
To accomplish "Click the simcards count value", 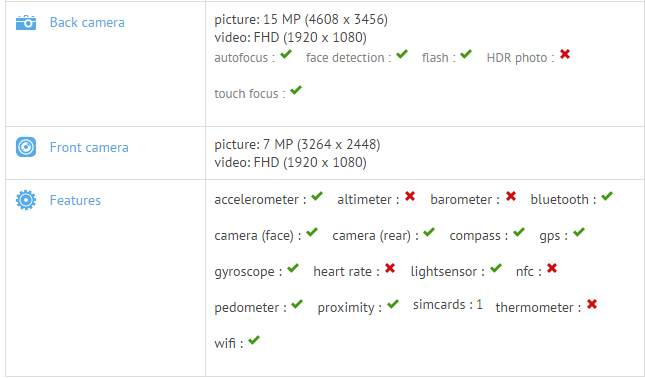I will 480,304.
